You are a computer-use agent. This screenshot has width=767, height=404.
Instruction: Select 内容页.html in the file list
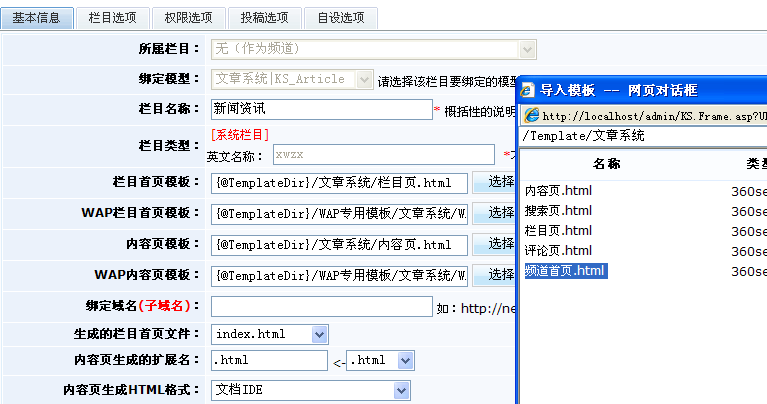(558, 191)
